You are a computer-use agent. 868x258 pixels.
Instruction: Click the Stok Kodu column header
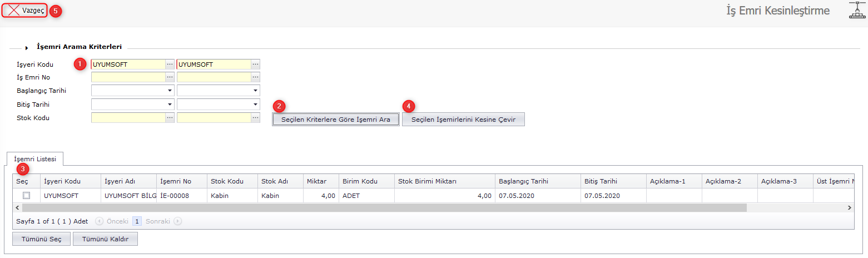click(227, 181)
